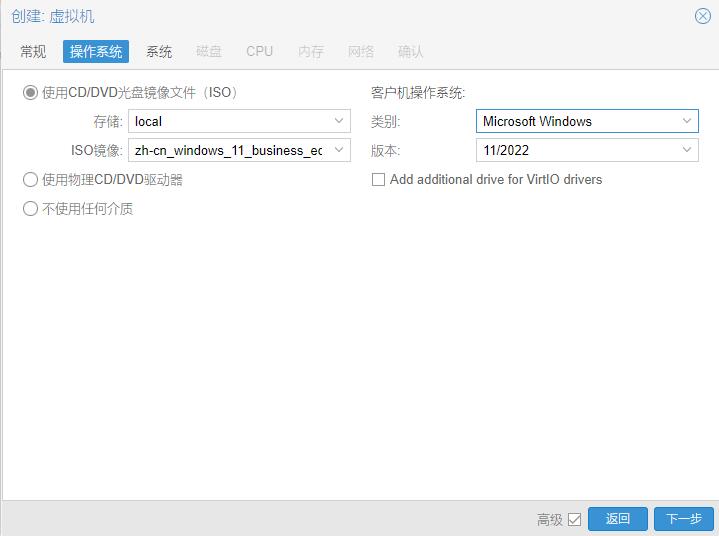Expand the 存储 storage dropdown arrow
The width and height of the screenshot is (719, 536).
(x=339, y=121)
